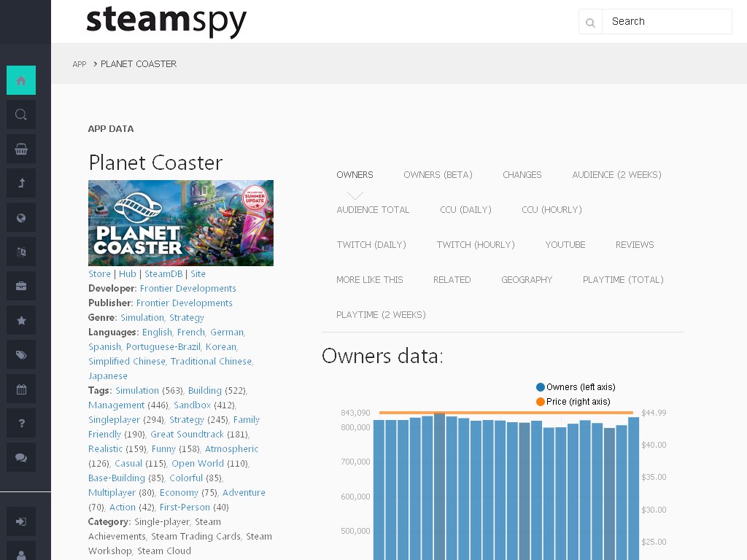Open the Audience Total tab

click(373, 209)
